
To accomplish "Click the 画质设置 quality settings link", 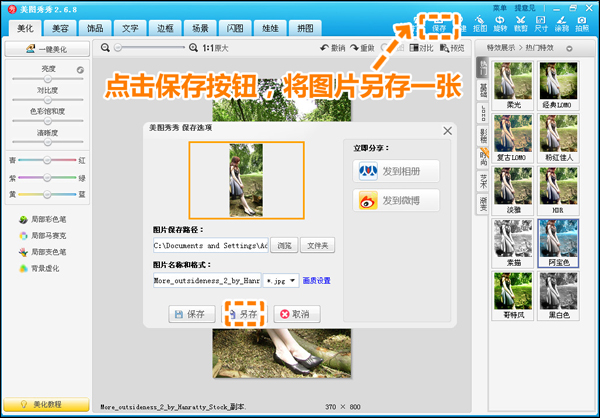I will [317, 281].
